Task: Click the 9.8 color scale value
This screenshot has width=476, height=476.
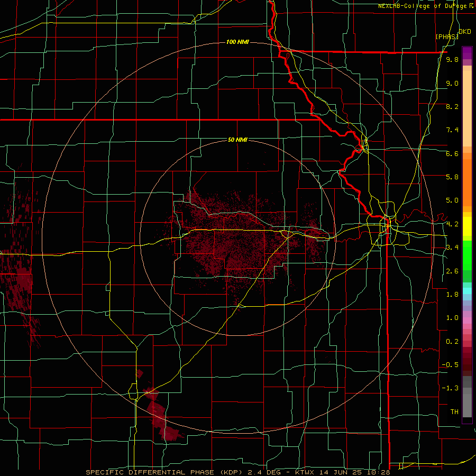Action: click(452, 60)
